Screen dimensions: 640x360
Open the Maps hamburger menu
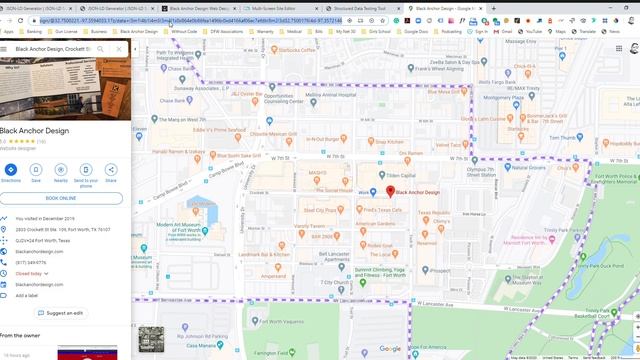click(x=4, y=49)
